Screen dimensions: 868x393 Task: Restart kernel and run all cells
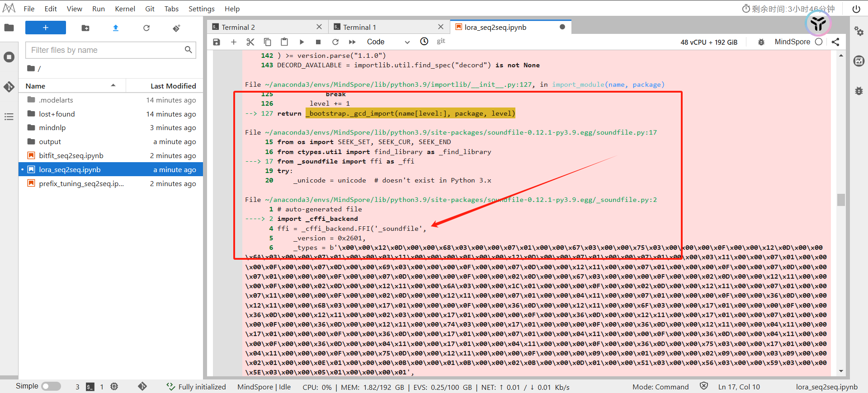(x=352, y=42)
